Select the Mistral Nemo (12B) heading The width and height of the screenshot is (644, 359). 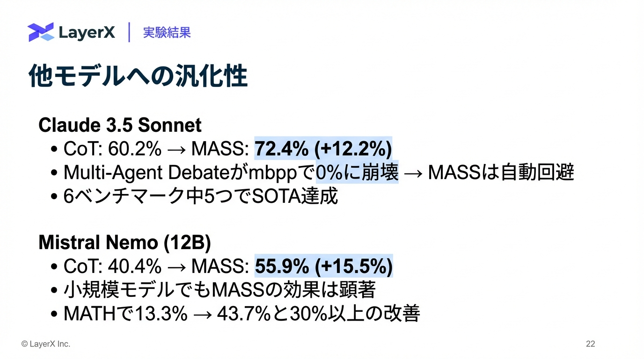124,243
